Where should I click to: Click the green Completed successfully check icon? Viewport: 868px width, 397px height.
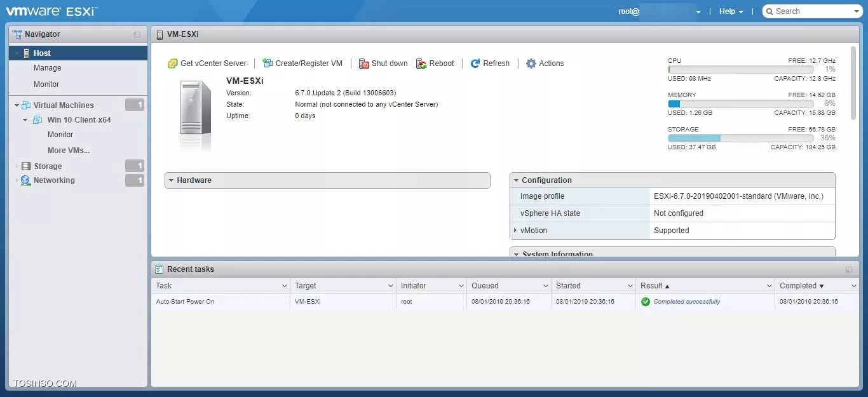[646, 302]
